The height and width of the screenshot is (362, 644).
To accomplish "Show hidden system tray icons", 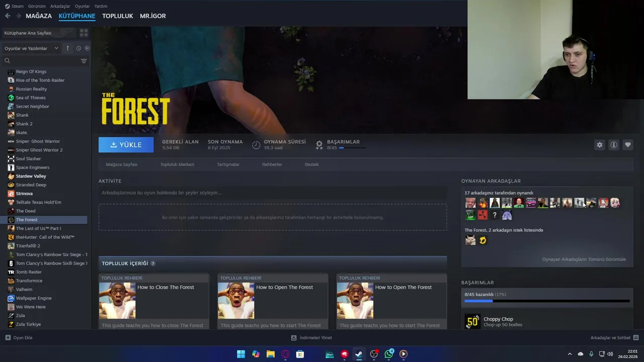I will click(x=570, y=354).
